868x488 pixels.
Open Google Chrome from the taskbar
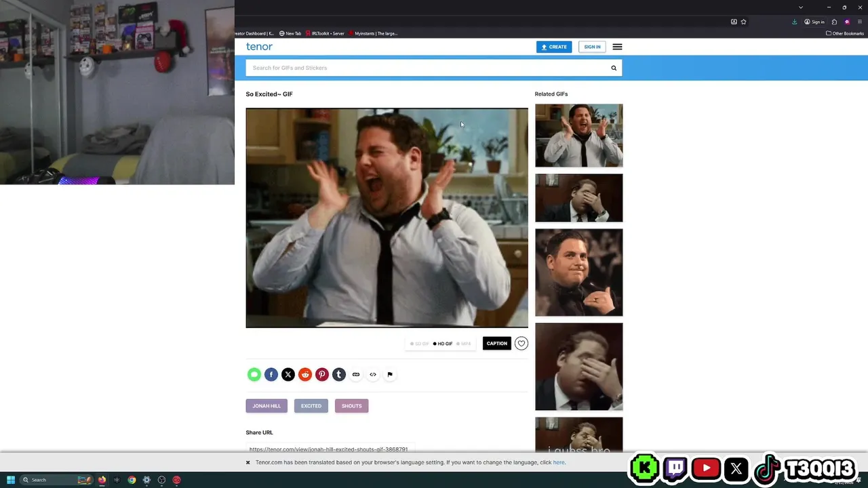click(132, 480)
